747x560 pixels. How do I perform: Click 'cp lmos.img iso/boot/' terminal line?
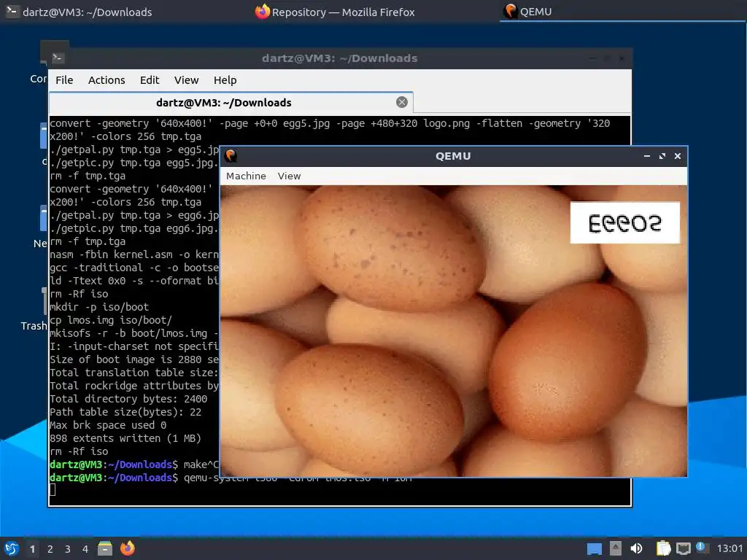pos(111,320)
